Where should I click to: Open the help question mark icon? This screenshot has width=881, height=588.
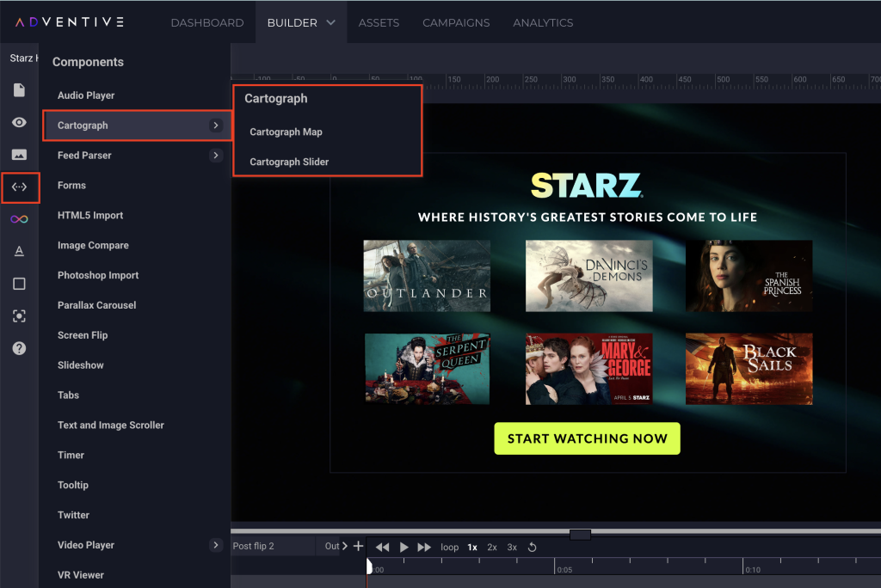coord(19,348)
